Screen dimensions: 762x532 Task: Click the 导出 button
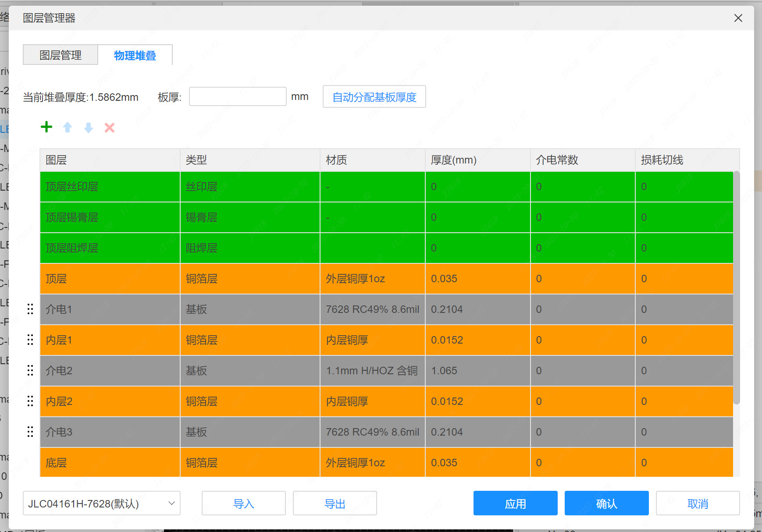[335, 503]
